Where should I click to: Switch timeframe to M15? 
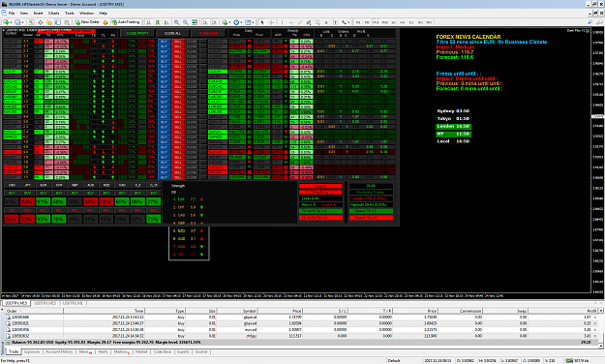(376, 22)
